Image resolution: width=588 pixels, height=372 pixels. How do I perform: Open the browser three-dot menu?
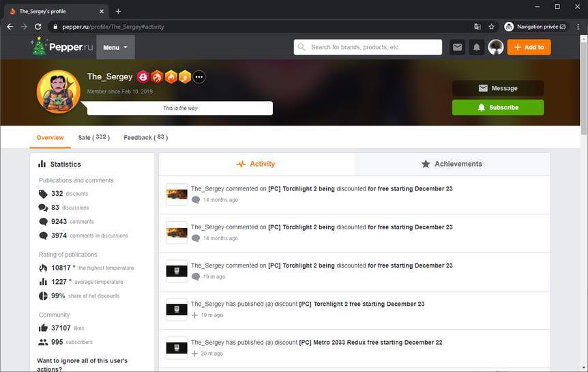578,27
